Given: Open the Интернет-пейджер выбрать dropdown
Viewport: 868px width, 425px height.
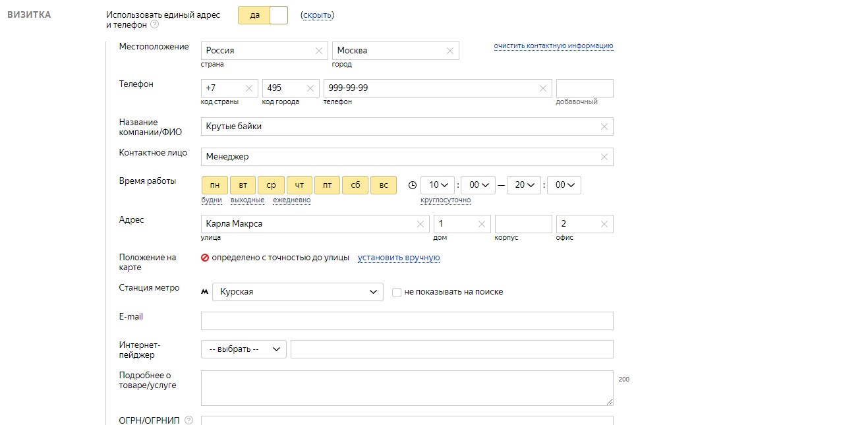Looking at the screenshot, I should pyautogui.click(x=244, y=349).
